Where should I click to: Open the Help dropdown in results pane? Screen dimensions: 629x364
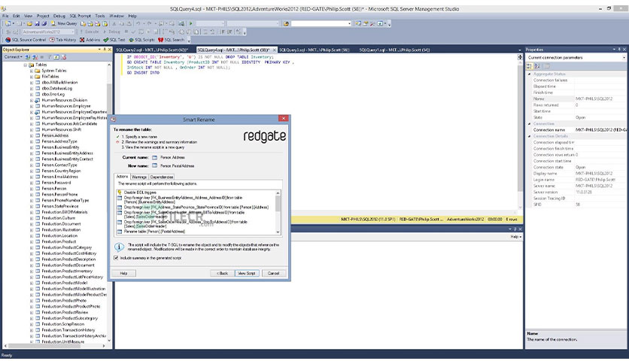pos(516,237)
